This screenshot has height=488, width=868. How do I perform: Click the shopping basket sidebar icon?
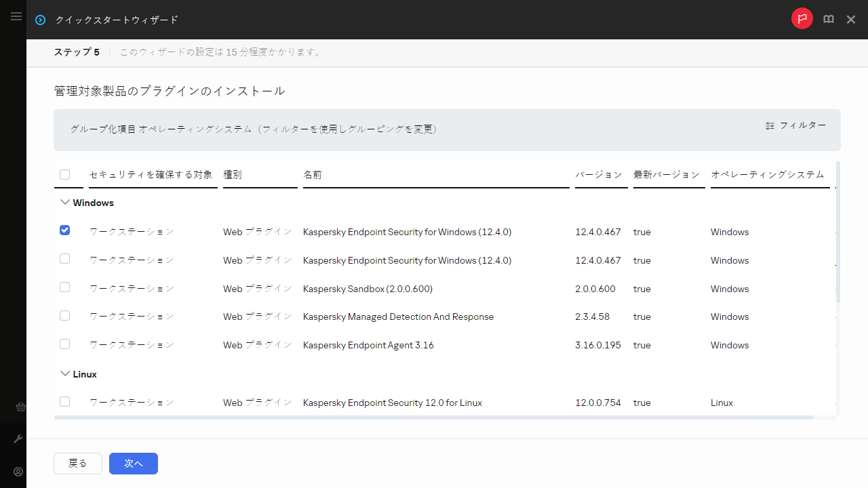pyautogui.click(x=20, y=407)
